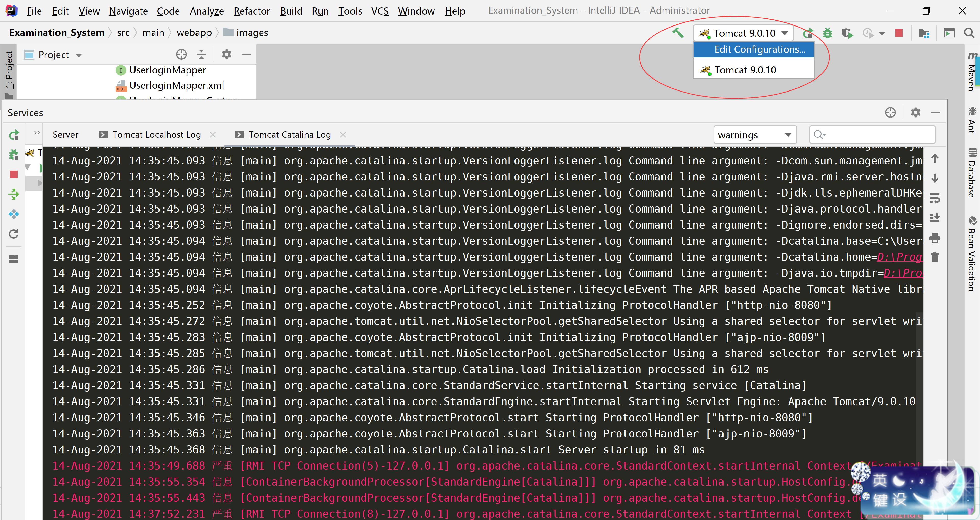This screenshot has height=520, width=980.
Task: Switch to Tomcat Localhost Log tab
Action: pos(156,135)
